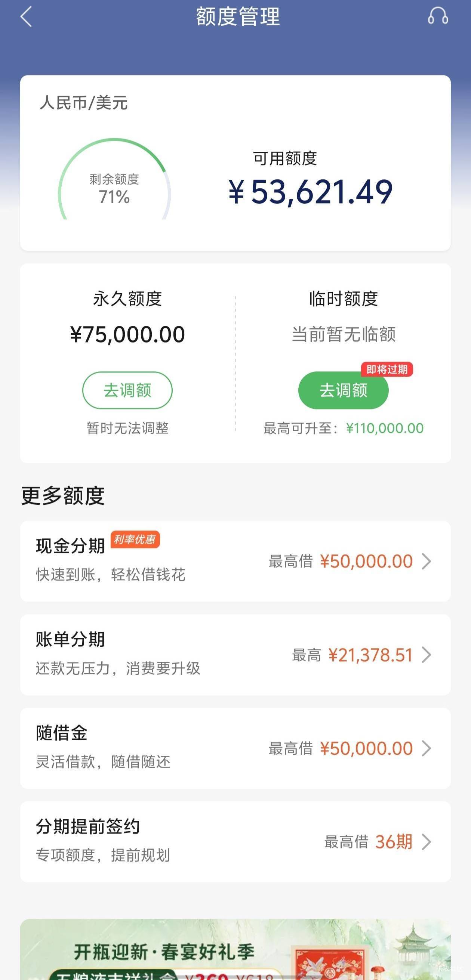
Task: Tap ¥110,000.00 maximum limit link
Action: [x=385, y=429]
